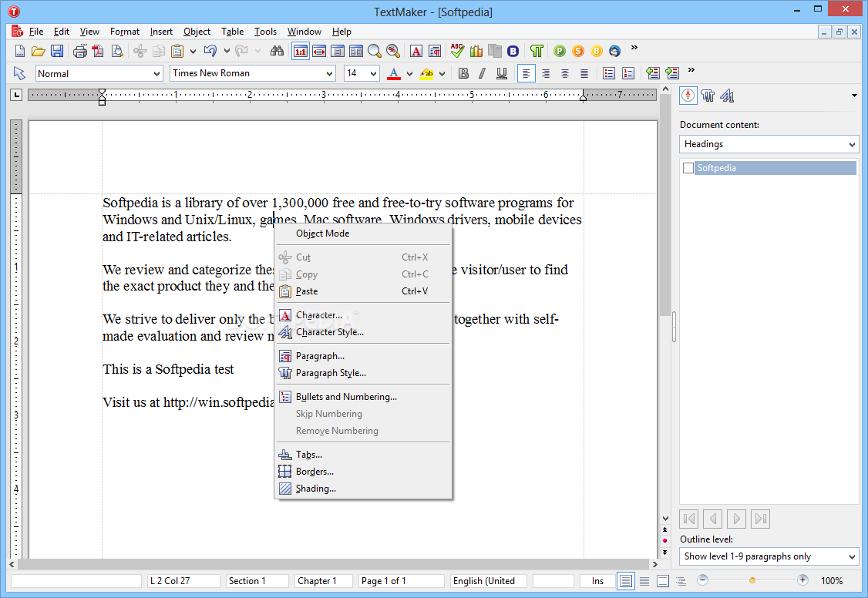Increase indent with green right arrow
Image resolution: width=868 pixels, height=598 pixels.
(672, 73)
